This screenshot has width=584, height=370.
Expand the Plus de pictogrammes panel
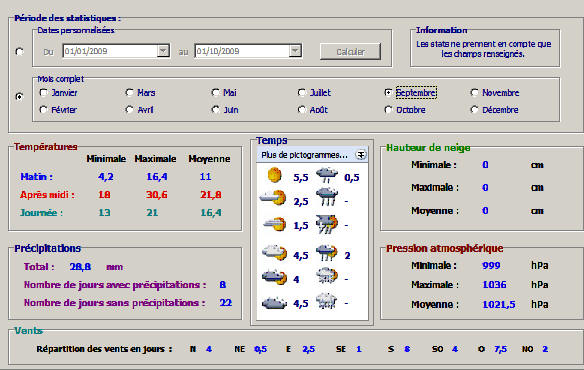(361, 155)
